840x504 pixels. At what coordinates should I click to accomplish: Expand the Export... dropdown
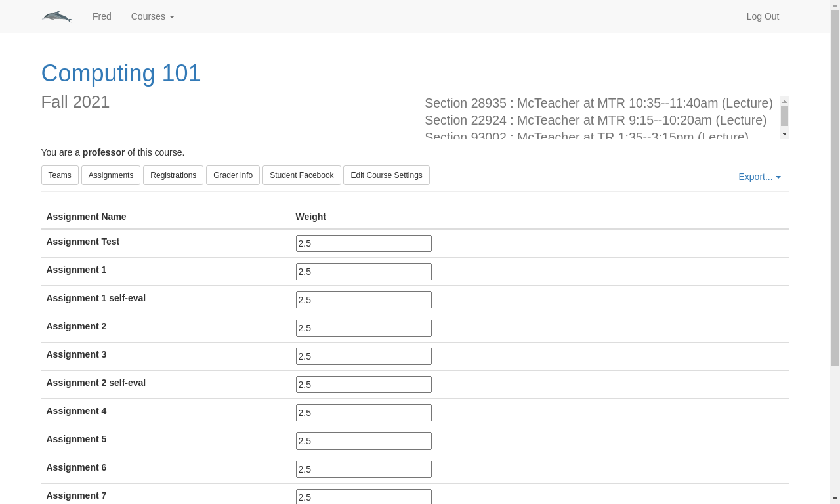pos(759,177)
